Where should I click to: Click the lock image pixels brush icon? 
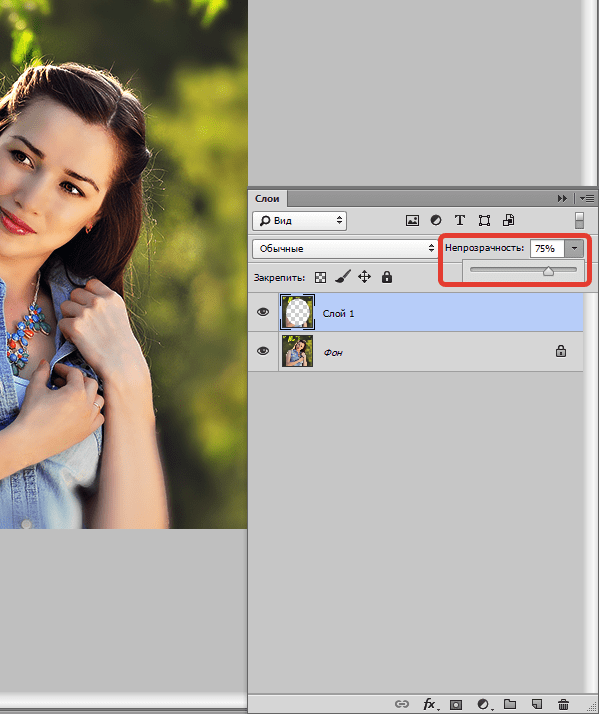343,276
